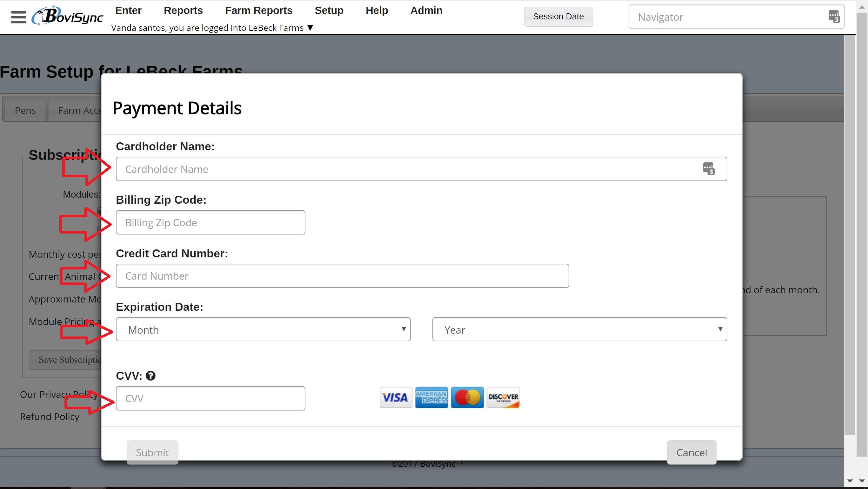Open the hamburger menu icon

tap(18, 17)
